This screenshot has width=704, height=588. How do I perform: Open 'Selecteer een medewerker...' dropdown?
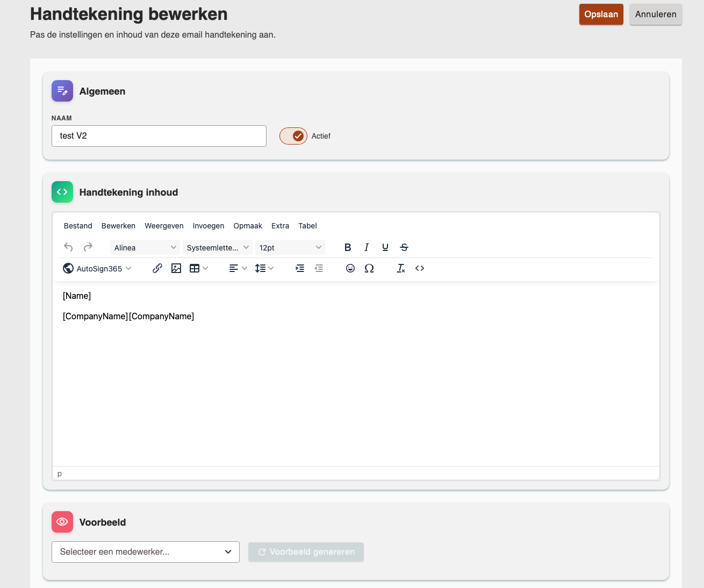[x=146, y=552]
